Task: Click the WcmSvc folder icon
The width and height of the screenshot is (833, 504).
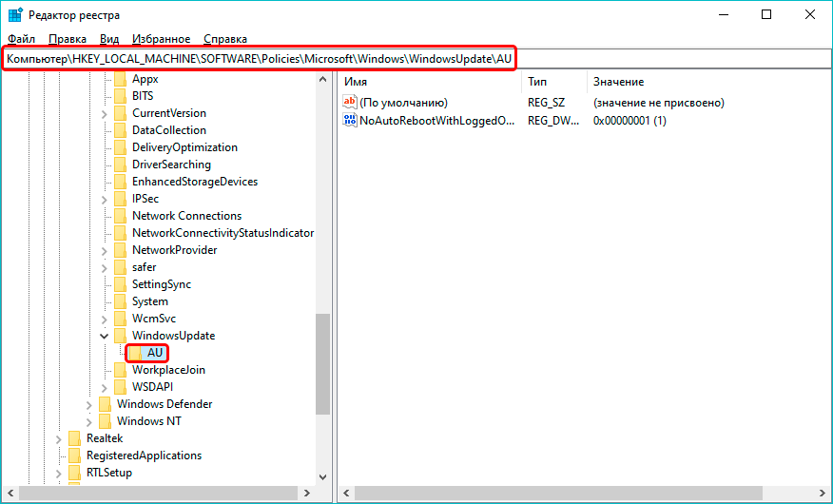Action: pos(121,319)
